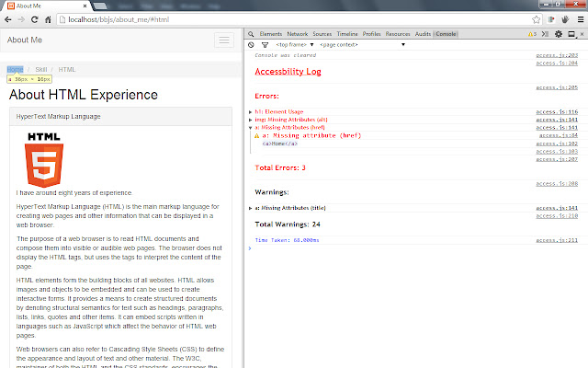Open DevTools settings gear

559,34
